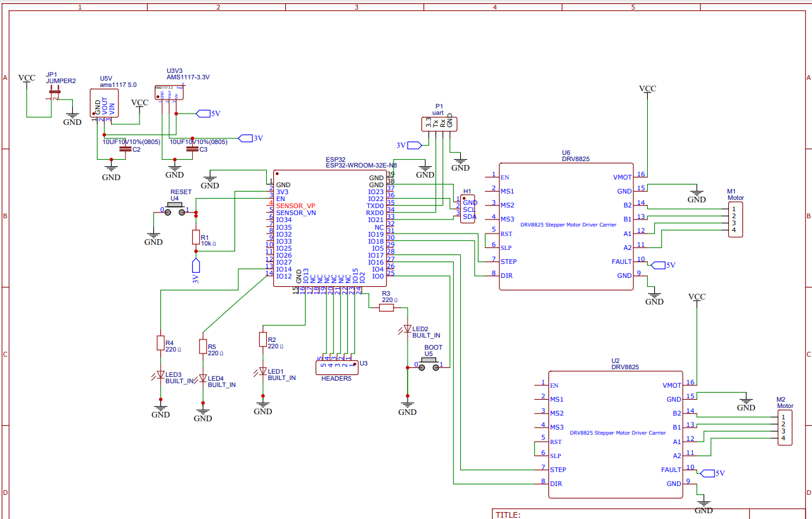Select resistor R4 220 ohm
This screenshot has height=519, width=812.
click(160, 343)
